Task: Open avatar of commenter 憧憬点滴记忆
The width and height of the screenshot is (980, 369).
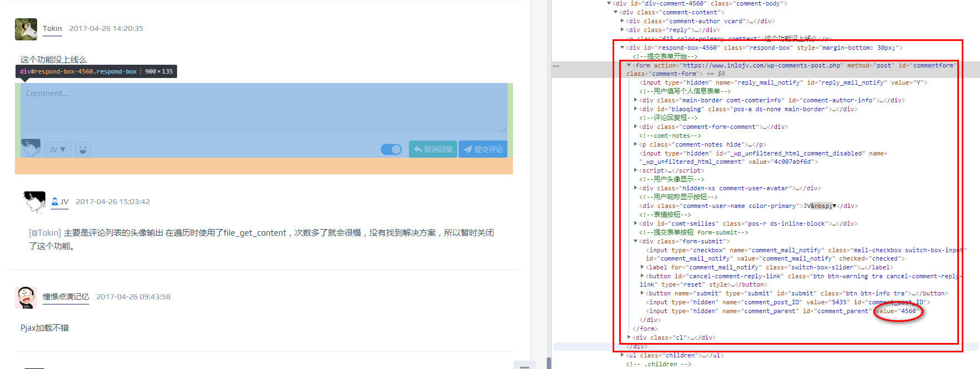Action: [26, 298]
